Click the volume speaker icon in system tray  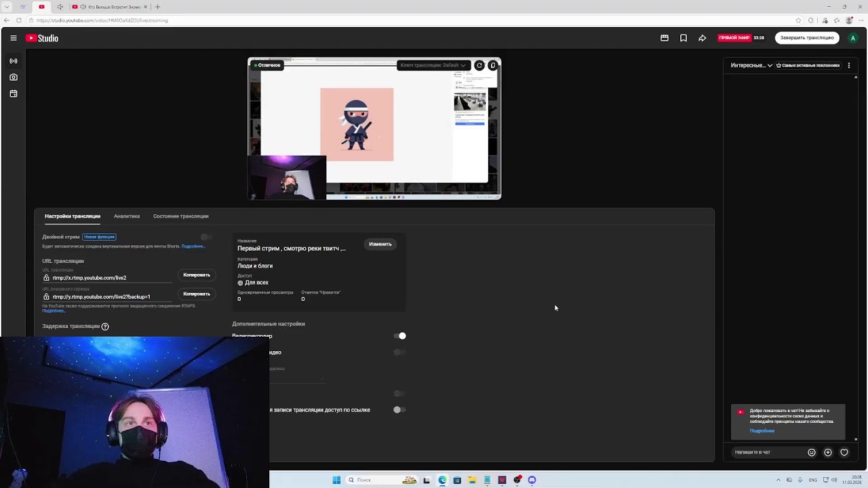click(834, 480)
